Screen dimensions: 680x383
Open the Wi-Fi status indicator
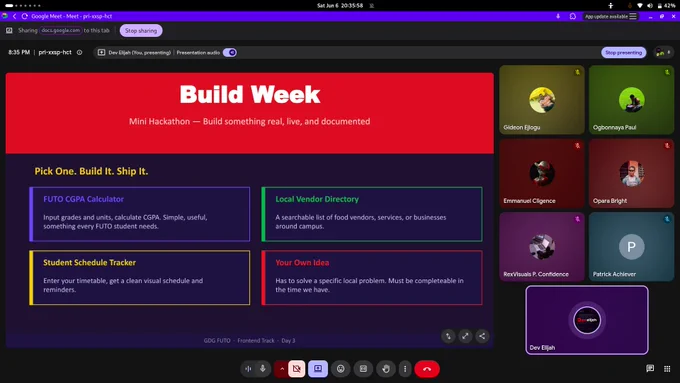pyautogui.click(x=640, y=6)
